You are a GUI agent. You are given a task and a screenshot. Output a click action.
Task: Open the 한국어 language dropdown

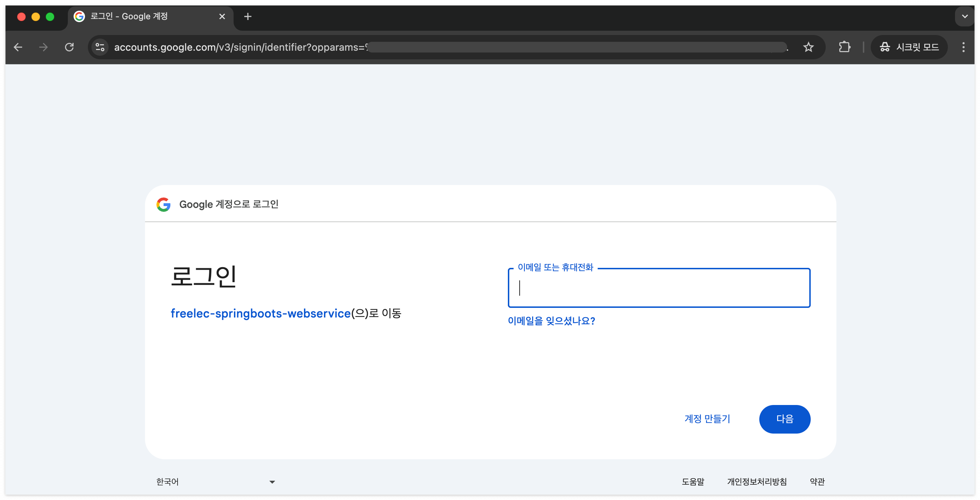point(215,482)
